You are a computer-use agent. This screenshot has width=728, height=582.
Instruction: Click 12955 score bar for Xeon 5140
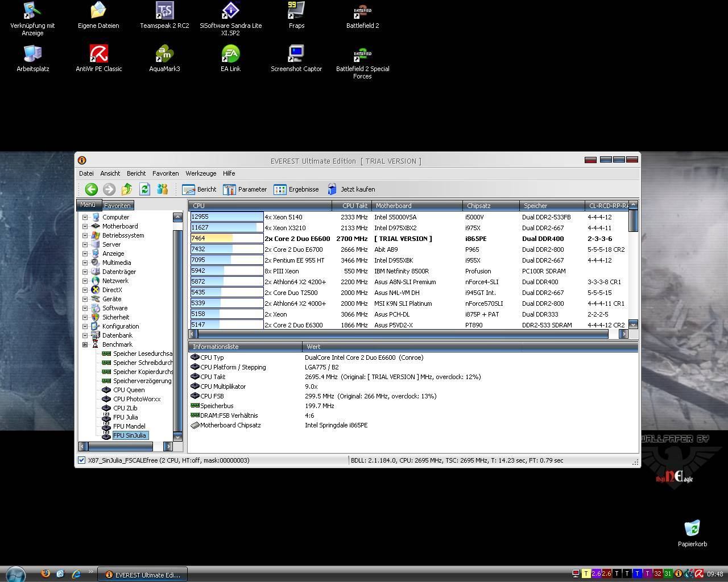point(226,217)
